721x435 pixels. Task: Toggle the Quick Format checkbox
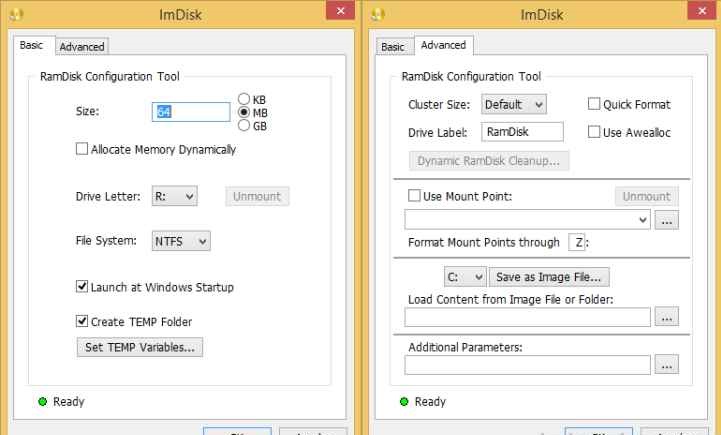pyautogui.click(x=594, y=104)
